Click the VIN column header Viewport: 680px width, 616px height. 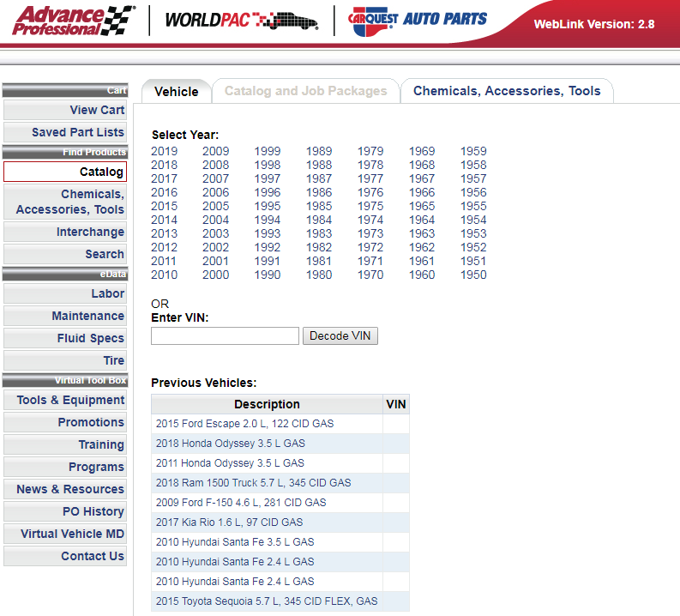point(396,404)
